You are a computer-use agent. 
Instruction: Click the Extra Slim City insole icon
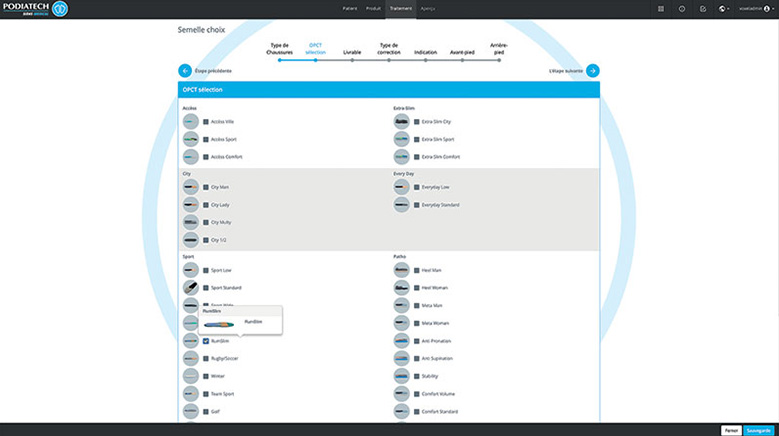[401, 121]
